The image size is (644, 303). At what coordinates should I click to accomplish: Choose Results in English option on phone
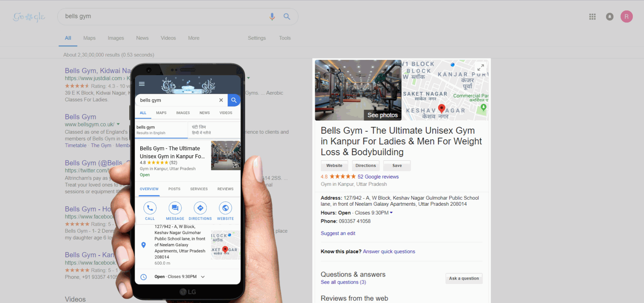tap(161, 130)
